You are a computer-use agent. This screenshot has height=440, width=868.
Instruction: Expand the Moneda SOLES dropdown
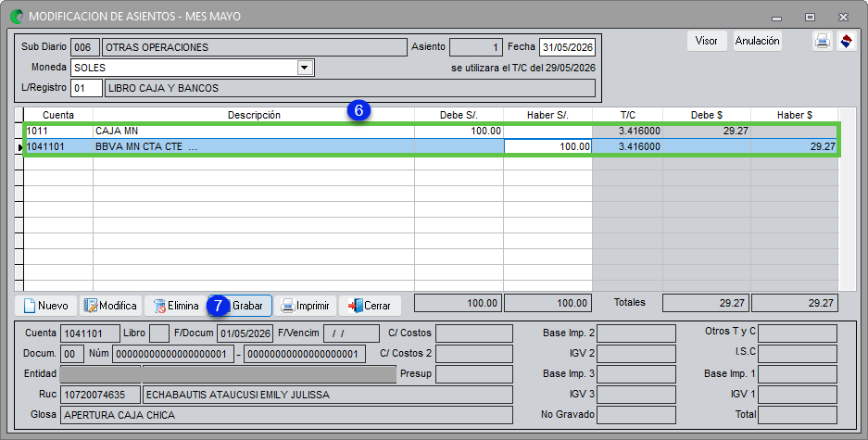pos(304,68)
